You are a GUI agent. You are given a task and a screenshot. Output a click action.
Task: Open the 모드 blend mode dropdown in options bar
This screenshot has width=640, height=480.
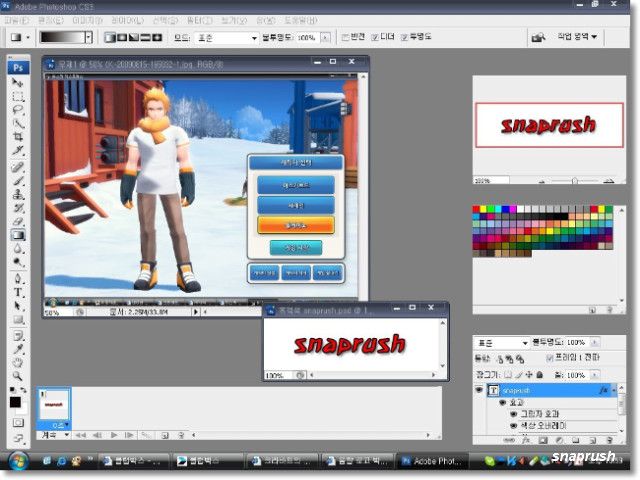pyautogui.click(x=227, y=38)
